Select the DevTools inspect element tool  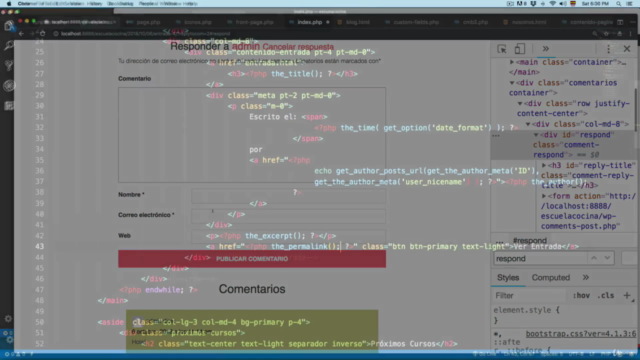coord(502,49)
